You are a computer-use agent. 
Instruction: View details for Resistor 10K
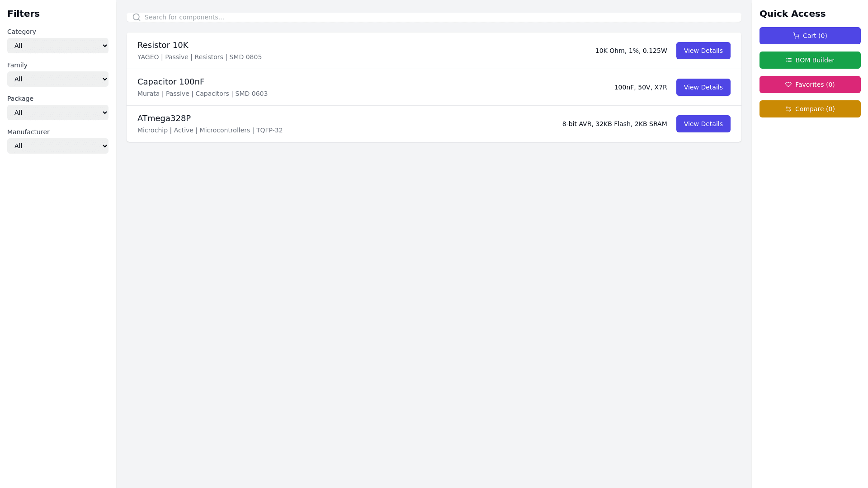[703, 51]
